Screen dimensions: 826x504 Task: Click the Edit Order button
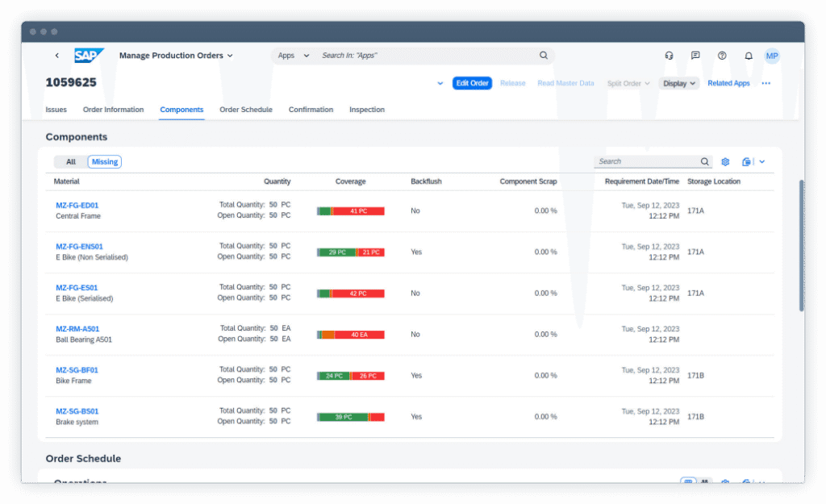472,83
